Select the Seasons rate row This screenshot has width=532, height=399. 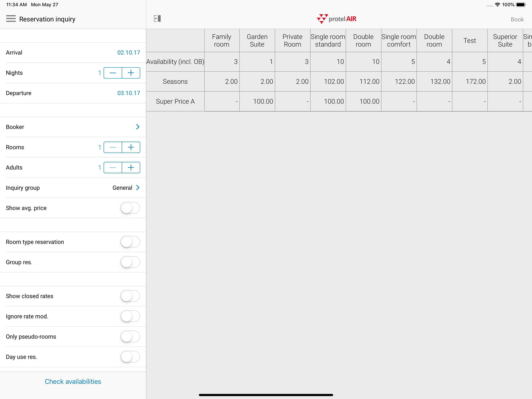click(175, 82)
